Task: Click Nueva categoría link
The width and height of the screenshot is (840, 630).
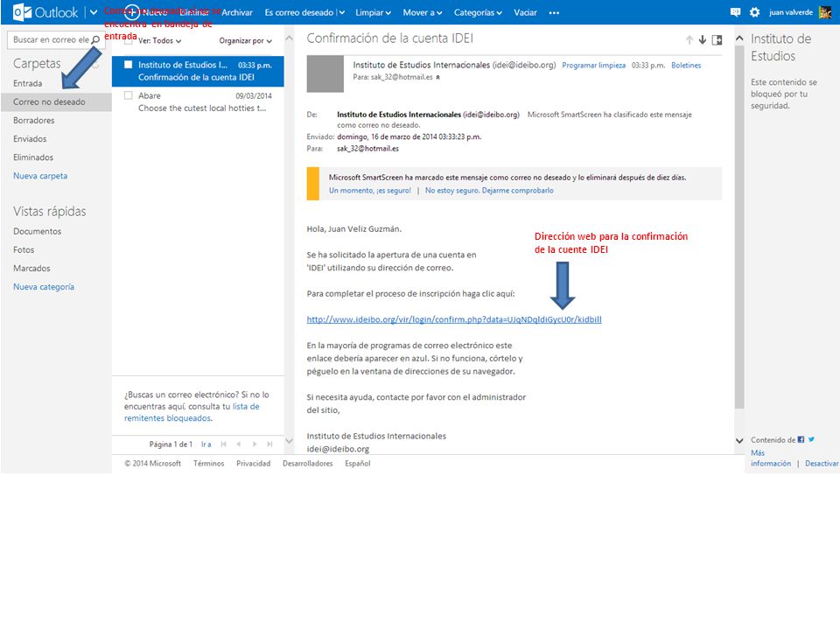Action: click(44, 287)
